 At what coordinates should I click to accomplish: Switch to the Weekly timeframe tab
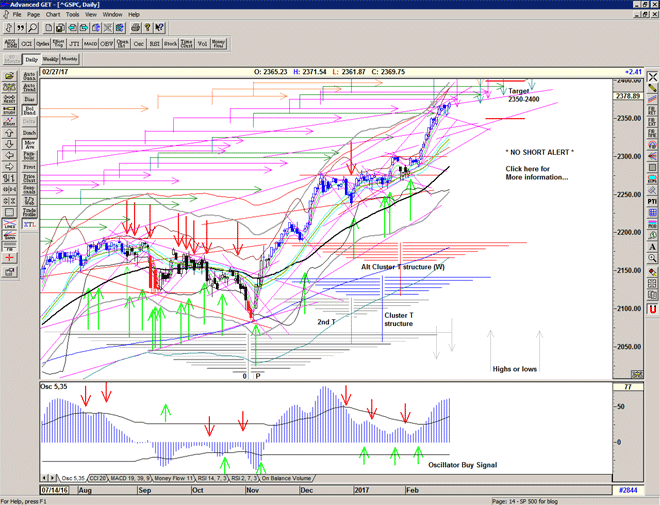[53, 60]
